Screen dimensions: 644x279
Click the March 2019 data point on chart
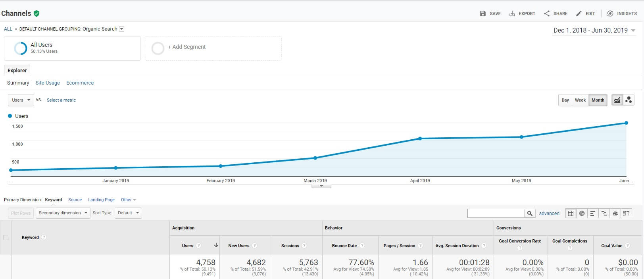315,158
